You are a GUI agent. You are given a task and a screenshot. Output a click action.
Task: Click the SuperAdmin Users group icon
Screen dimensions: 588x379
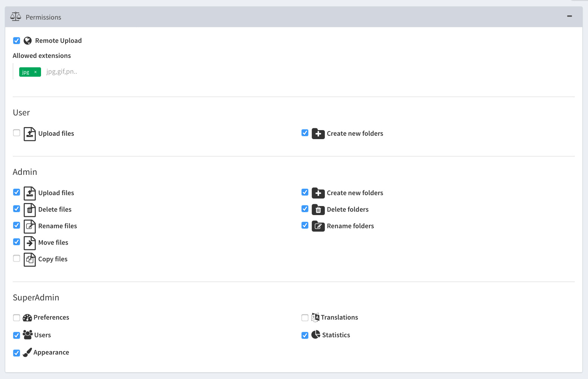(x=27, y=335)
